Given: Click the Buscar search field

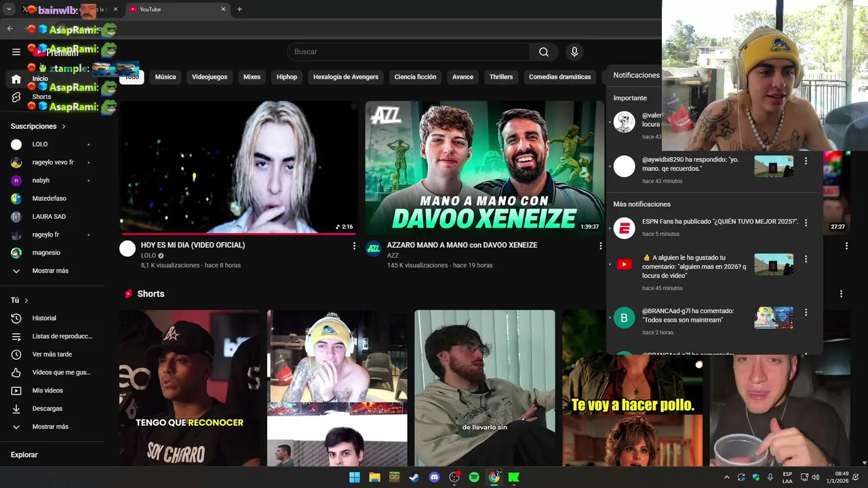Looking at the screenshot, I should point(408,52).
